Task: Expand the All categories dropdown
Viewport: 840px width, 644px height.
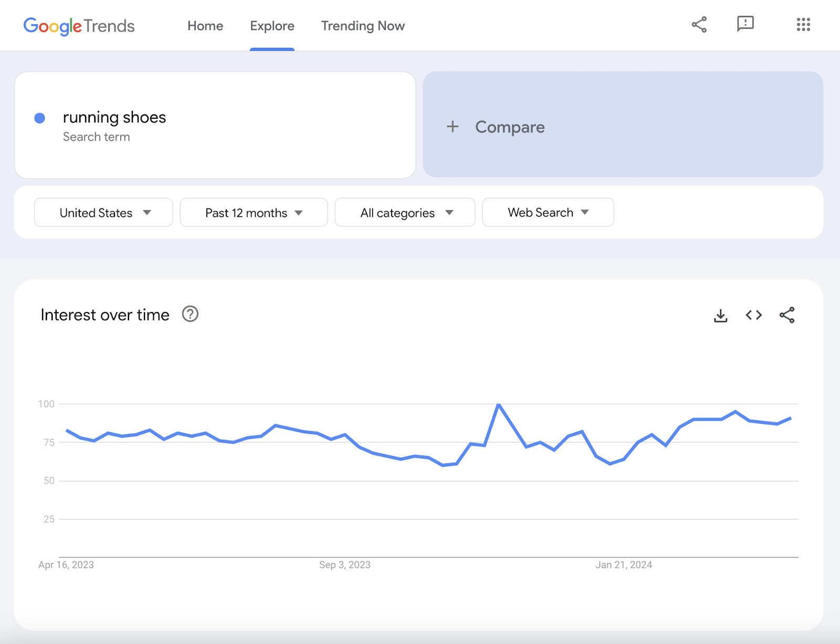Action: point(405,213)
